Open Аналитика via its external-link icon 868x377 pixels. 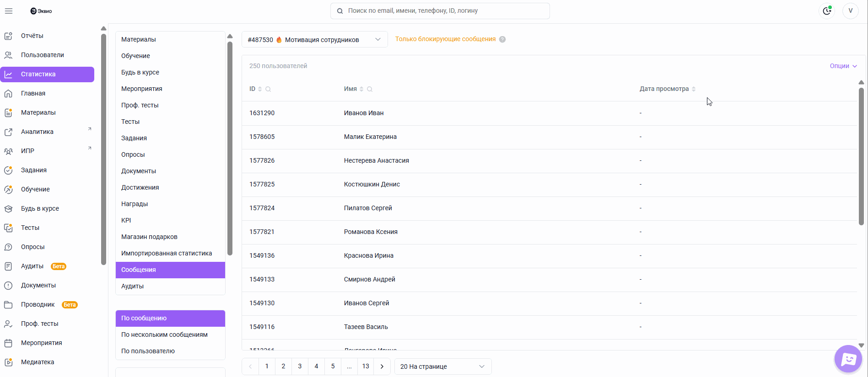(x=8, y=132)
